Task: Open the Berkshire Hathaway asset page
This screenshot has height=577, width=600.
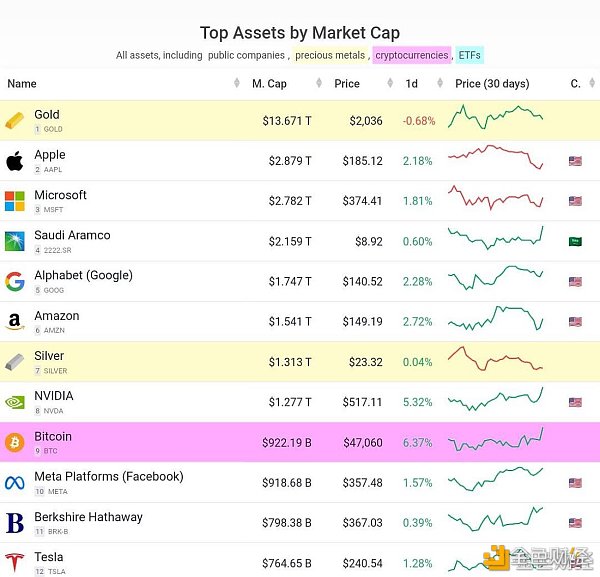Action: (88, 517)
